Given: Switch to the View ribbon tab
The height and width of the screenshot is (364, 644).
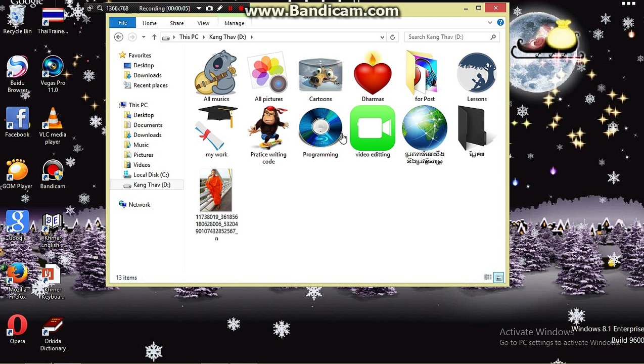Looking at the screenshot, I should (x=203, y=23).
